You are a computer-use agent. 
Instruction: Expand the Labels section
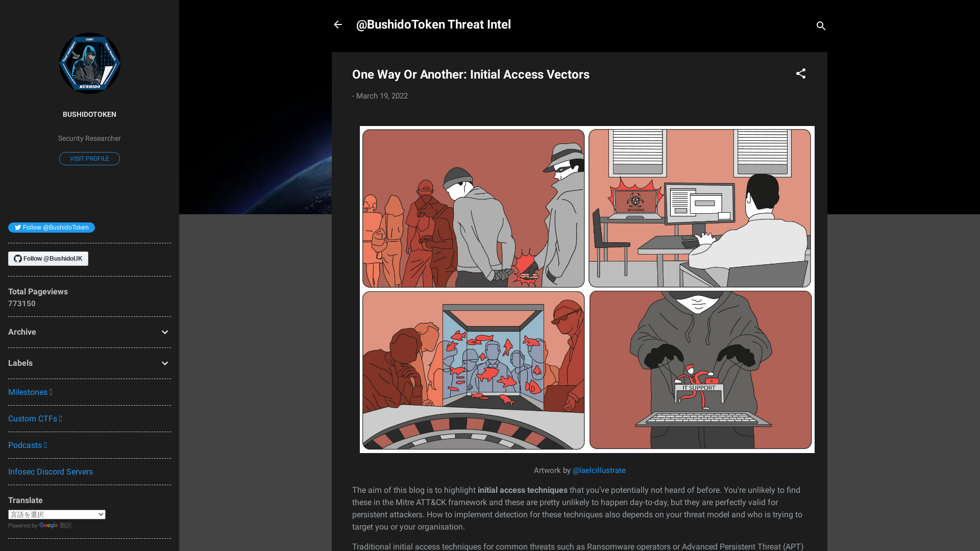click(164, 363)
